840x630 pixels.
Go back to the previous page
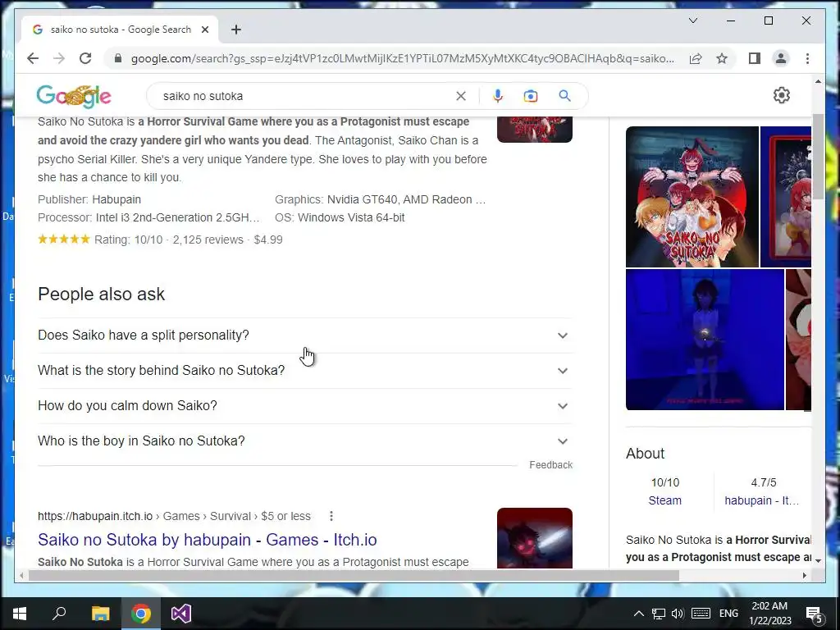(x=33, y=58)
